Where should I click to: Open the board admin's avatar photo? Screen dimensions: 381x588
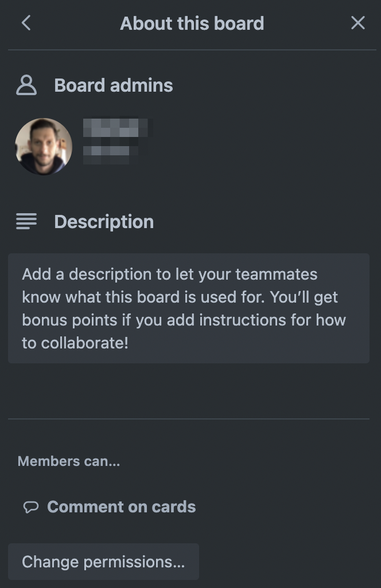coord(44,146)
